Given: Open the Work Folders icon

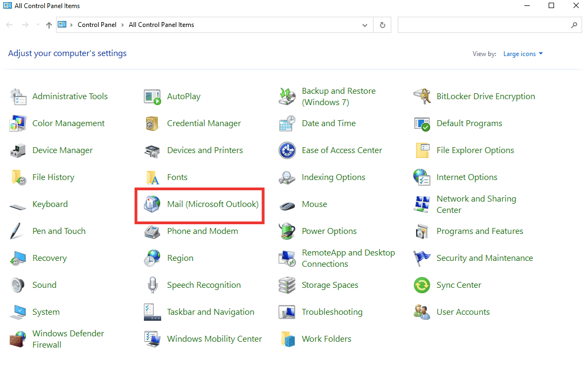Looking at the screenshot, I should click(287, 339).
